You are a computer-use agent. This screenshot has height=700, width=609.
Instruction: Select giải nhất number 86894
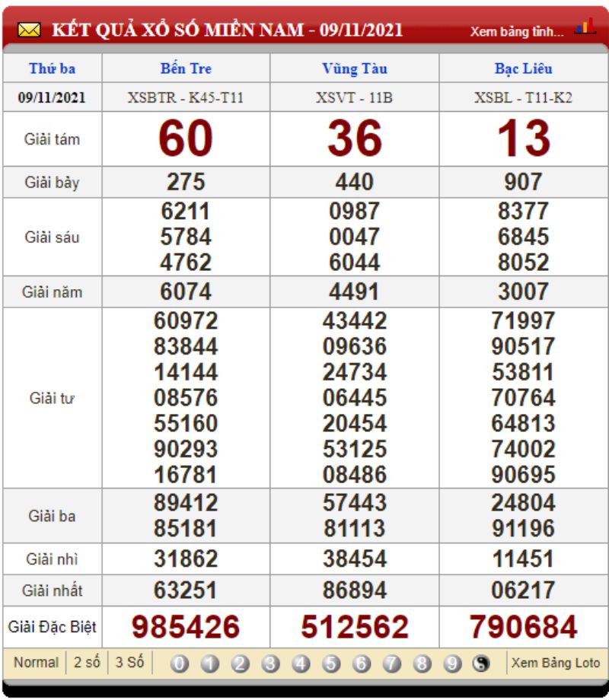[355, 590]
